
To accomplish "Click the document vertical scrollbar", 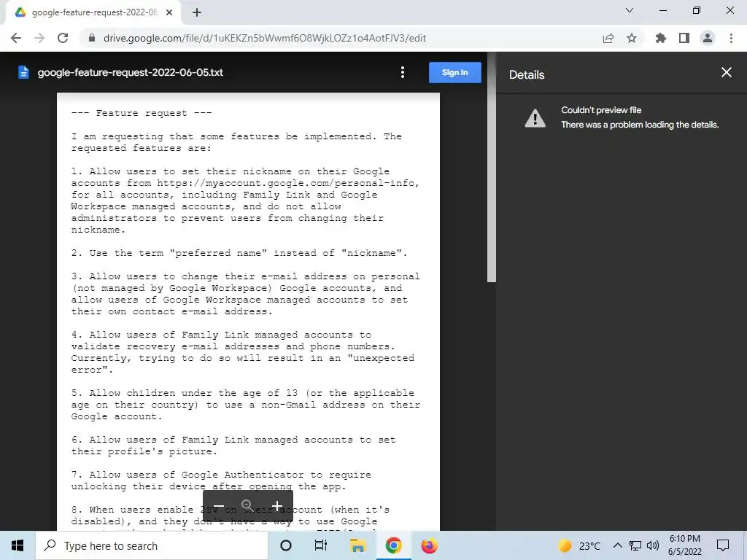I will [492, 167].
